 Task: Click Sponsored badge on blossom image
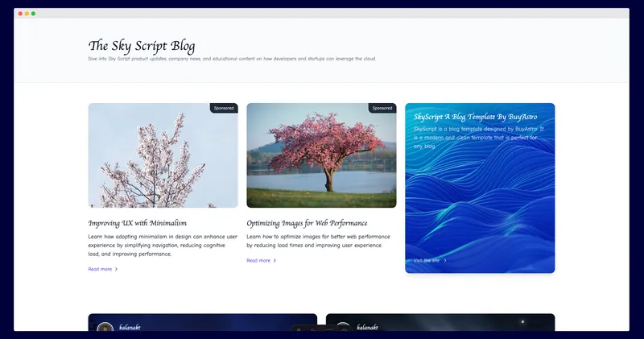(x=224, y=108)
